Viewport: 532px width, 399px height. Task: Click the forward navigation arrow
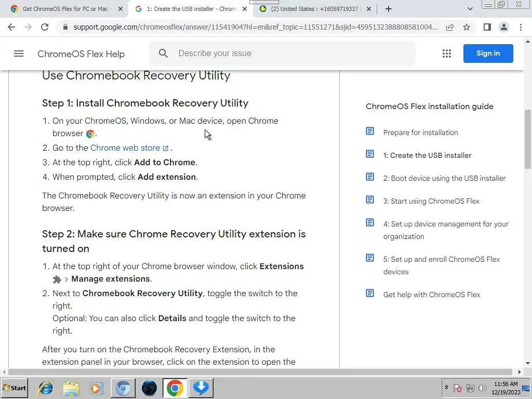tap(28, 27)
